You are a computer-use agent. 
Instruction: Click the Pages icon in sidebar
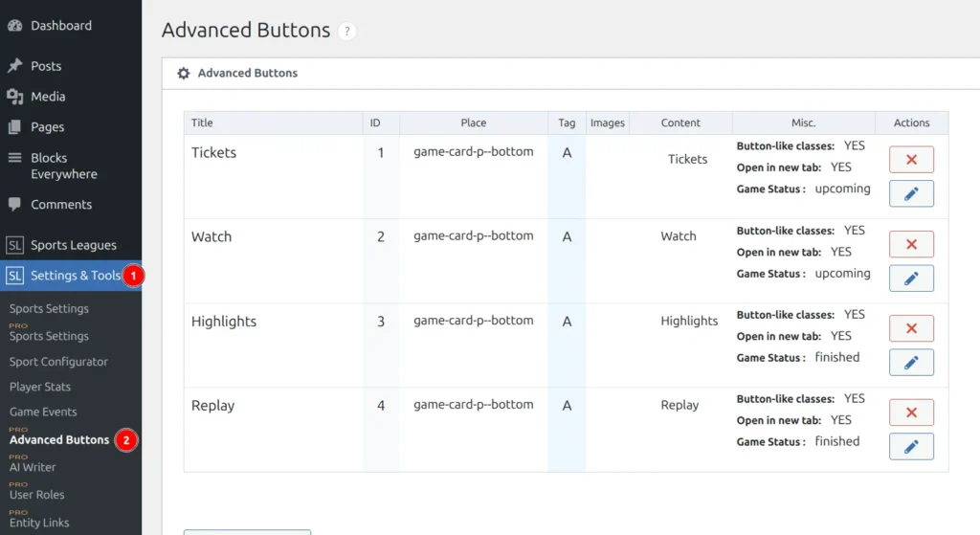click(15, 127)
